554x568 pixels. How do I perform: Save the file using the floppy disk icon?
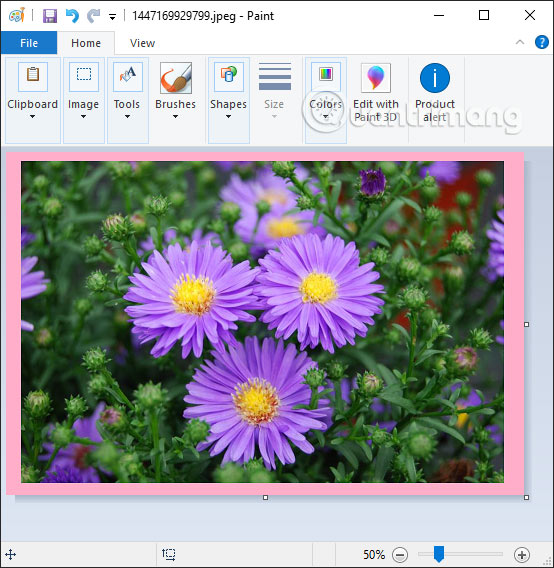50,16
